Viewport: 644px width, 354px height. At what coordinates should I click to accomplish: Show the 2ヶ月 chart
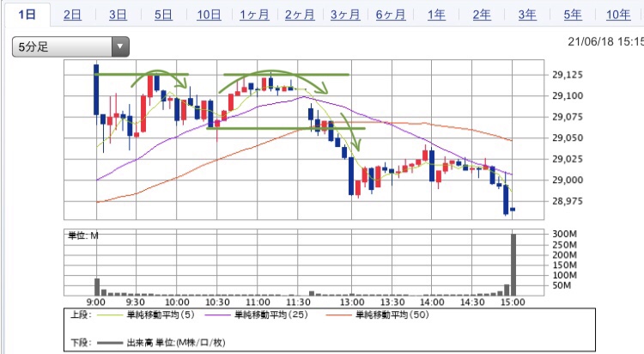pos(300,15)
